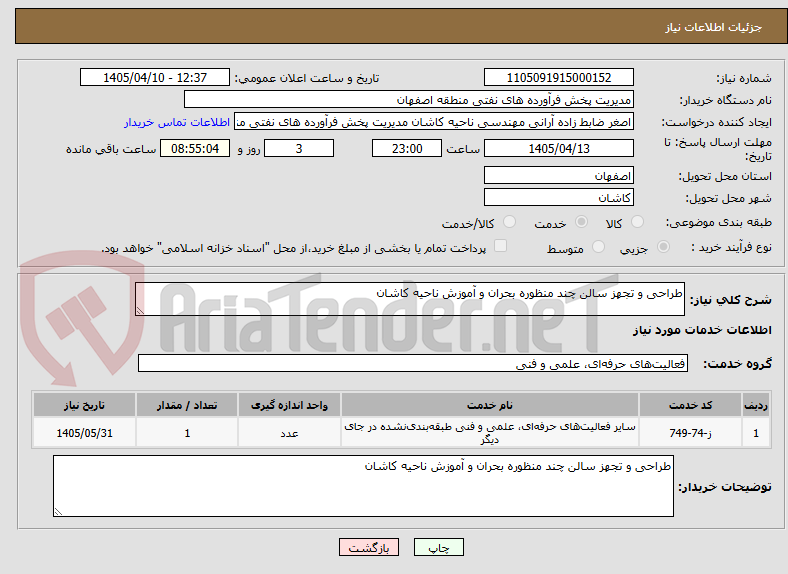Click the unit cell عدد
Viewport: 788px width, 574px height.
(x=289, y=433)
